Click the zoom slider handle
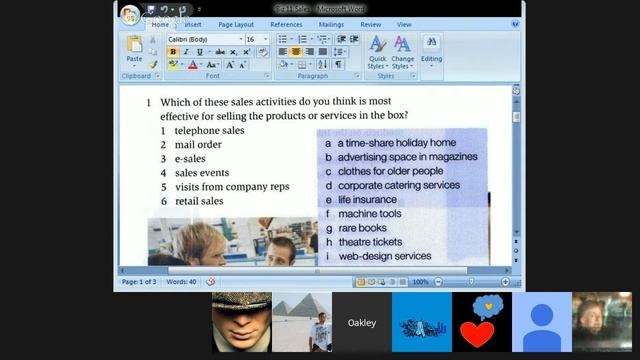 [471, 282]
